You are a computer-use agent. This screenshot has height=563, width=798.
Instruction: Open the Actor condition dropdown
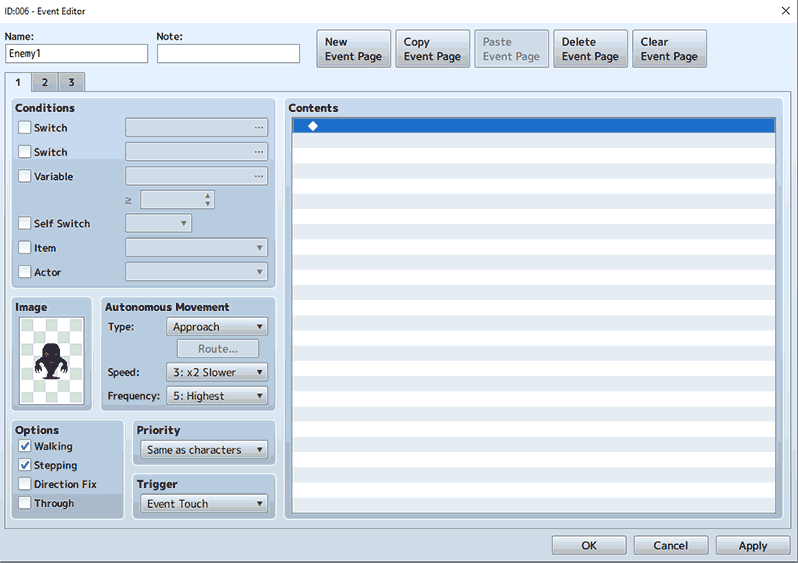pyautogui.click(x=196, y=272)
